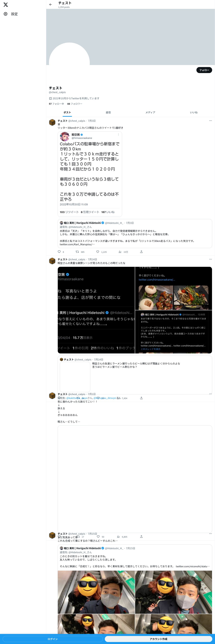Click share icon on 7月3日 post
215x644 pixels.
point(141,251)
